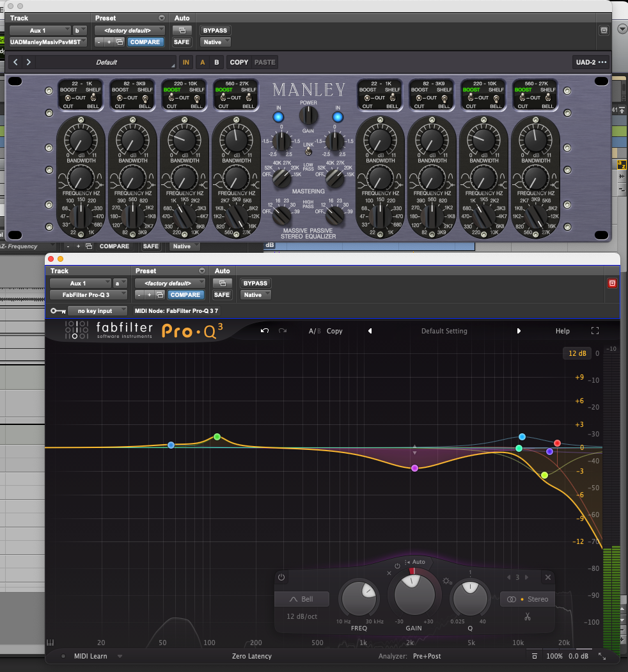The image size is (628, 672).
Task: Click Pro-Q 3 FREQ knob
Action: [x=359, y=598]
